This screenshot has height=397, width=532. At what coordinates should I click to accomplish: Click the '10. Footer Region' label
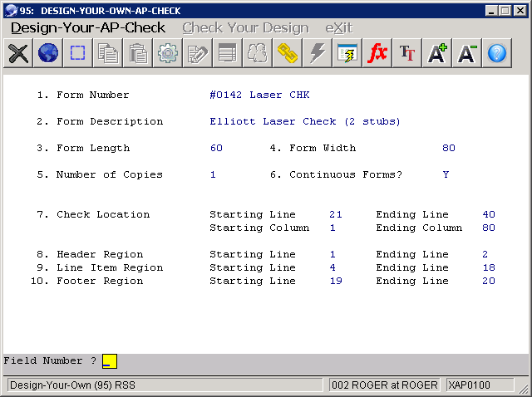coord(86,281)
